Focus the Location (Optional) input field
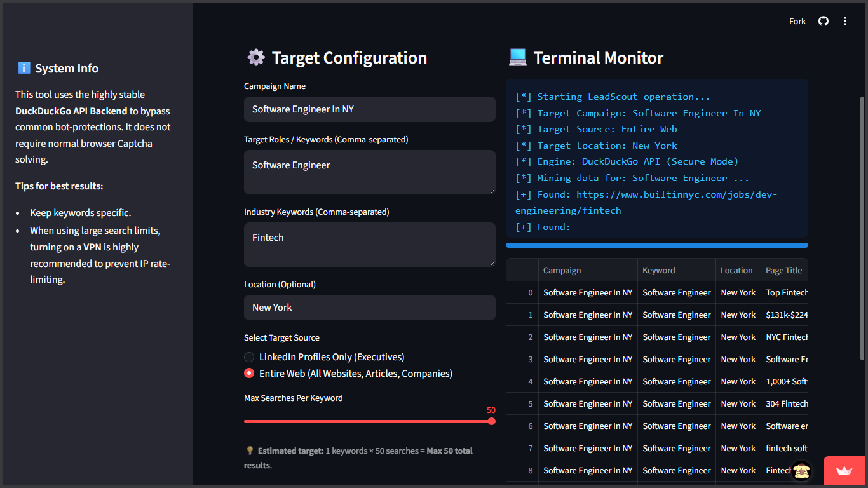This screenshot has width=868, height=488. pos(370,308)
